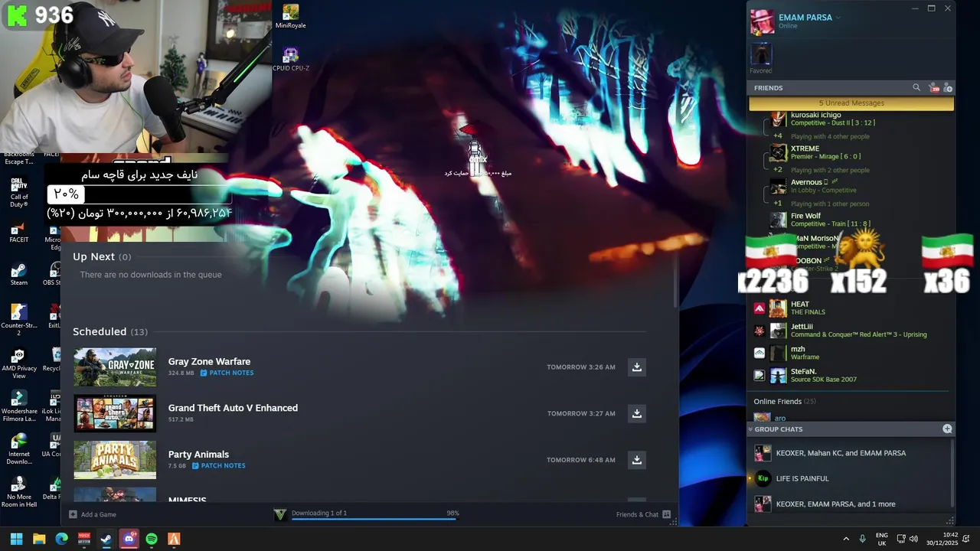Screen dimensions: 980x551
Task: Open AMD Privacy View desktop icon
Action: [19, 364]
